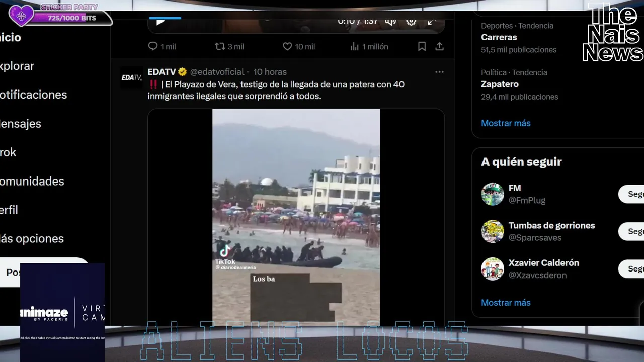Screen dimensions: 644x362
Task: Open Más opciones in the sidebar
Action: [x=32, y=238]
